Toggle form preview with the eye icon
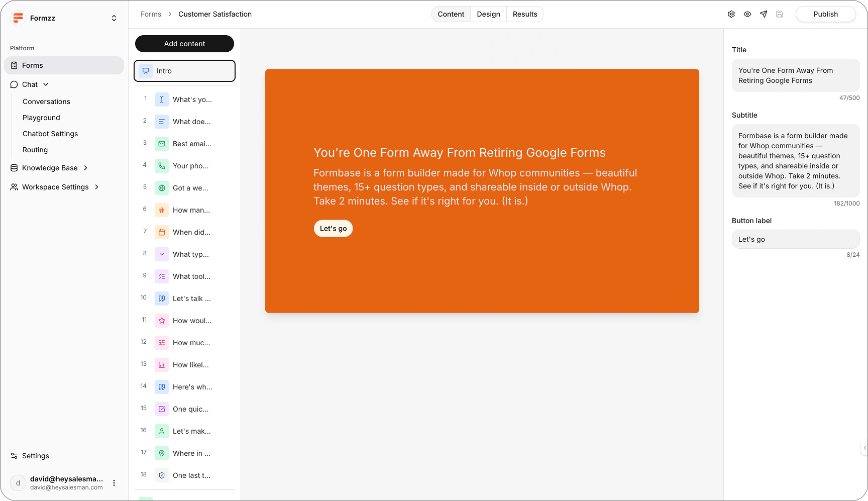Screen dimensions: 868x501 point(747,14)
